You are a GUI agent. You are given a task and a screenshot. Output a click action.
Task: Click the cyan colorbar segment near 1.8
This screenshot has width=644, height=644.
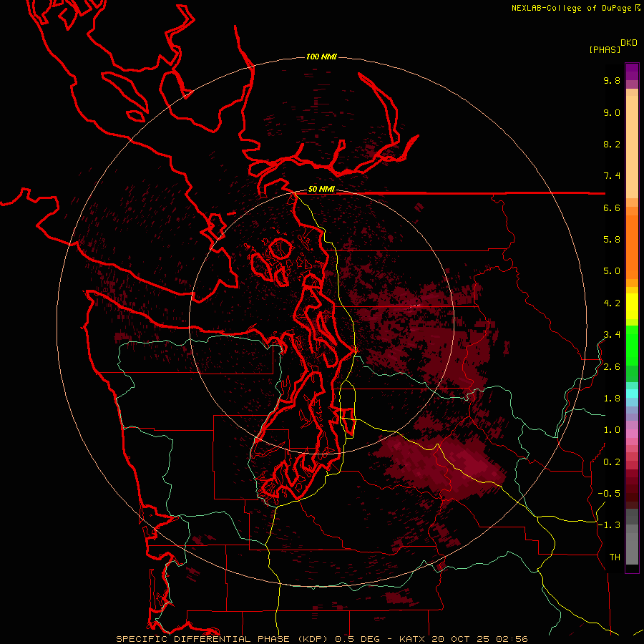pyautogui.click(x=632, y=393)
